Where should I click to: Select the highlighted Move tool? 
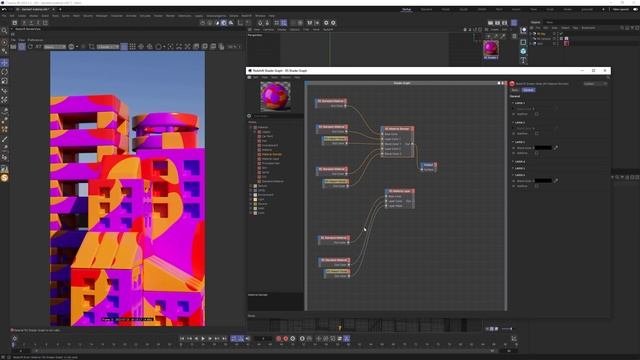pyautogui.click(x=4, y=63)
